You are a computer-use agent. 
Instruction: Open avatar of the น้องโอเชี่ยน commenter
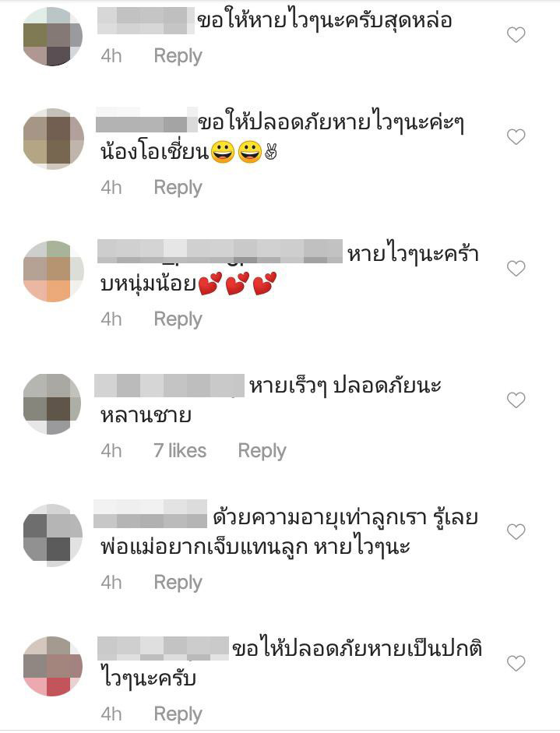pos(53,139)
